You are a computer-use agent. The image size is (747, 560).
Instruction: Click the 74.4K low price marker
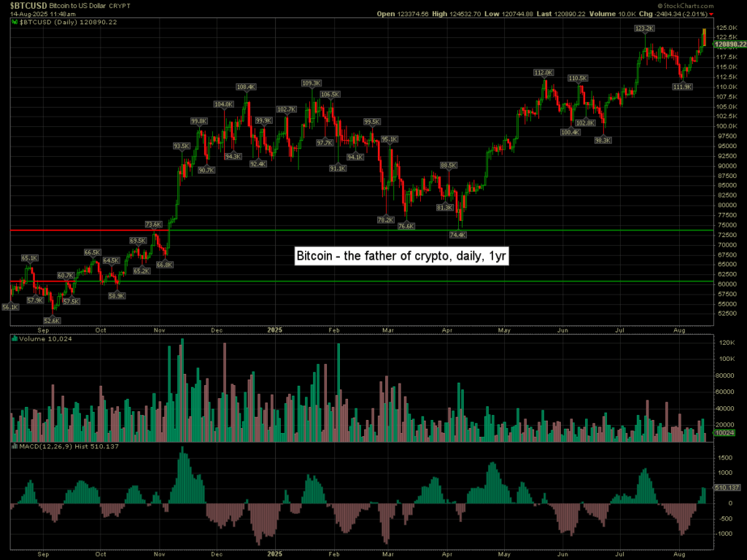(458, 235)
